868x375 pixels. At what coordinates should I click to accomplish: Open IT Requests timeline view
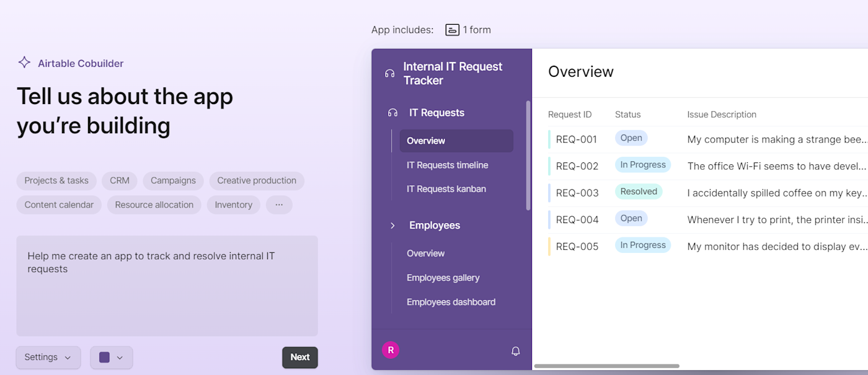click(448, 165)
